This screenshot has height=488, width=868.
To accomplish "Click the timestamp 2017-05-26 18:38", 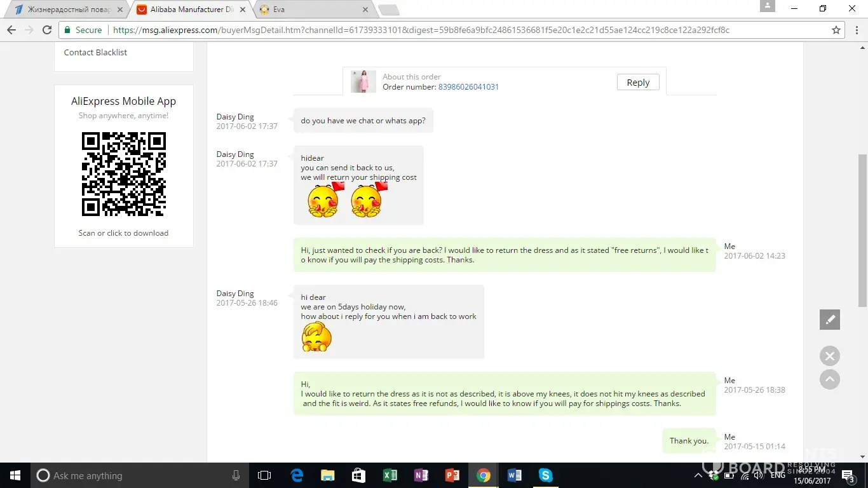I will (x=755, y=390).
